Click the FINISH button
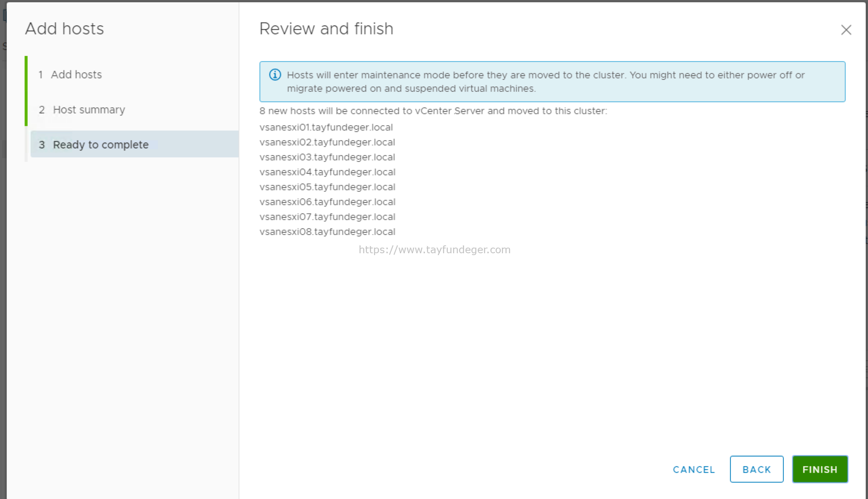 (x=820, y=469)
